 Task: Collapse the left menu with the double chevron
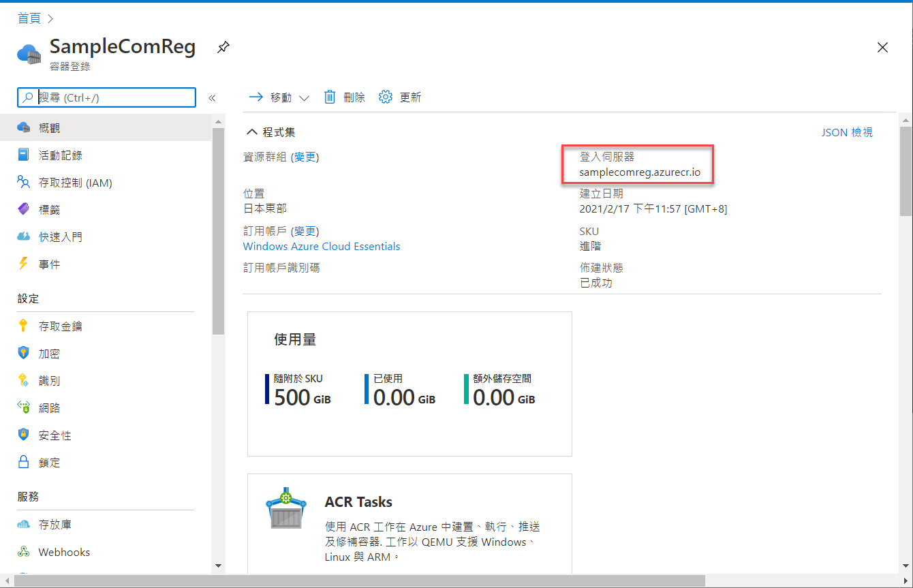pos(212,98)
